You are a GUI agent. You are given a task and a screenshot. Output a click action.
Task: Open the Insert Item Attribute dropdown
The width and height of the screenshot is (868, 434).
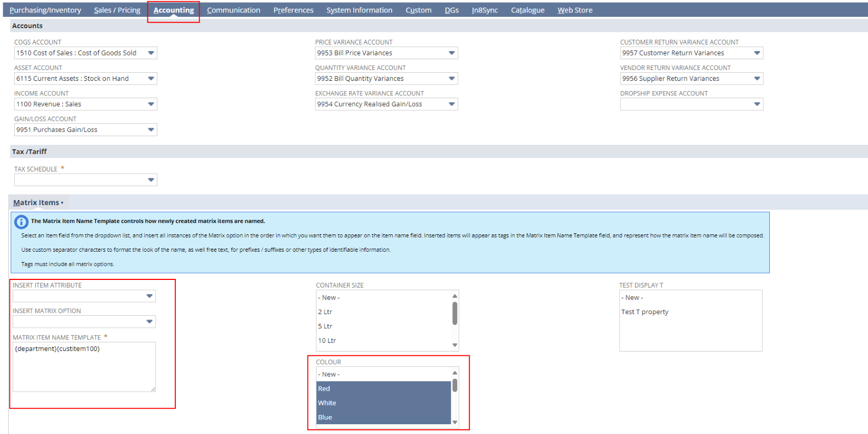(x=149, y=296)
